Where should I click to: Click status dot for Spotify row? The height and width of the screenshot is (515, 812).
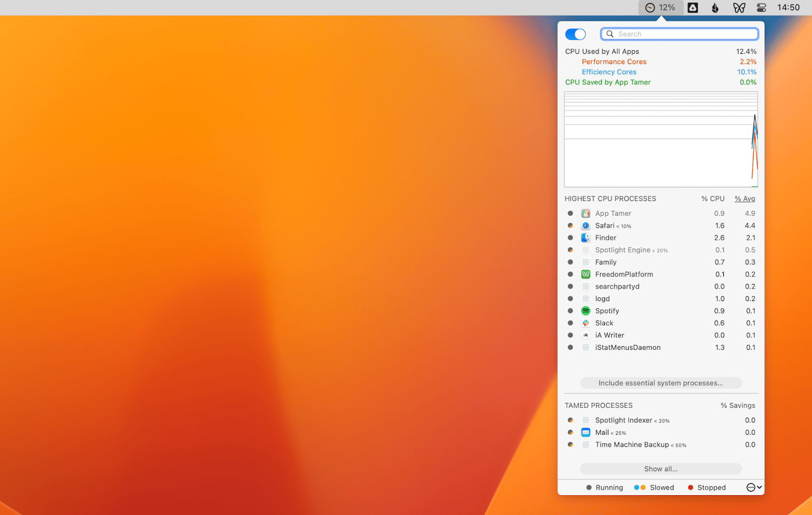570,311
